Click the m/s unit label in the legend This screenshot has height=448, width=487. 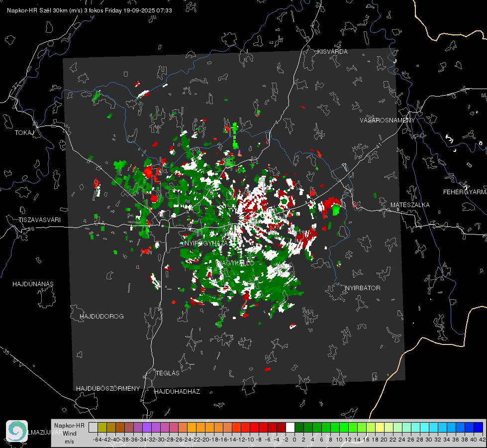pyautogui.click(x=69, y=442)
